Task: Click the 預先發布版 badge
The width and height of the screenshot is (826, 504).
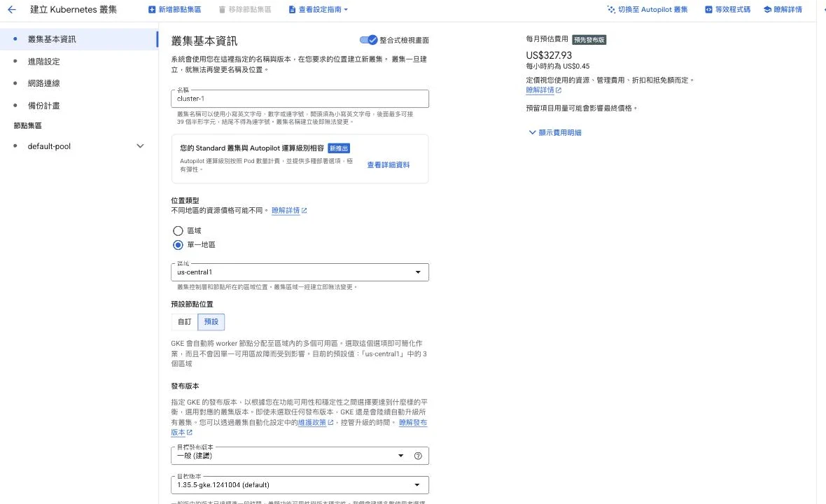Action: point(589,39)
